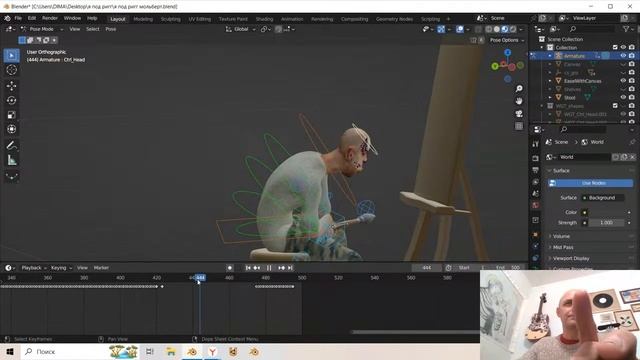Select the Rotate tool
This screenshot has height=360, width=640.
coord(11,100)
